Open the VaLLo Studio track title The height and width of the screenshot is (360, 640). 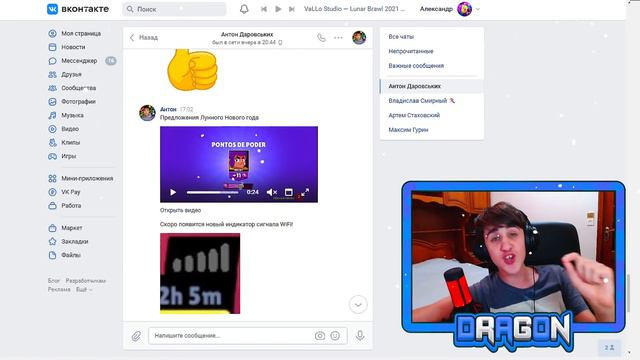click(x=354, y=9)
